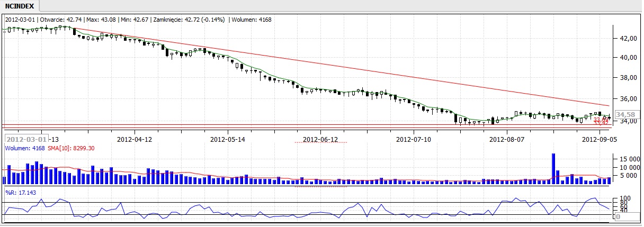Click the 15 000 volume axis label
The height and width of the screenshot is (227, 644).
coord(627,159)
